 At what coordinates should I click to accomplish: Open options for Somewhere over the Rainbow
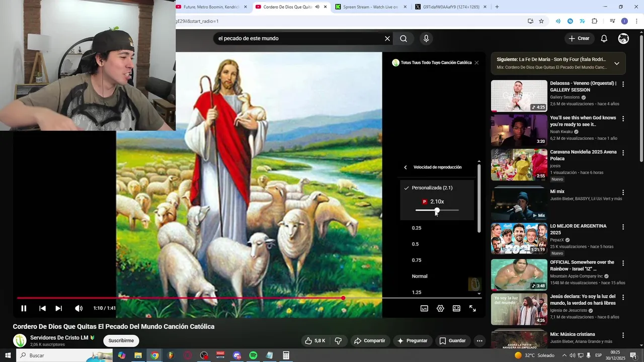coord(623,263)
